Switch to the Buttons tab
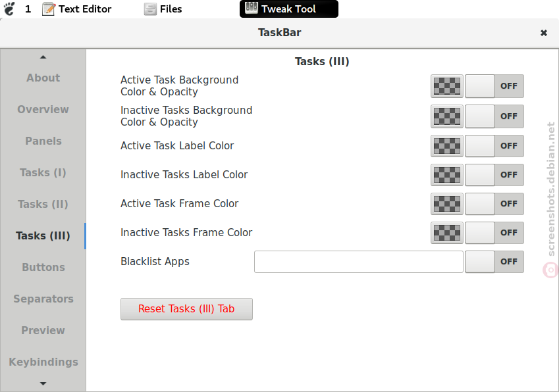Image resolution: width=559 pixels, height=392 pixels. [x=43, y=268]
